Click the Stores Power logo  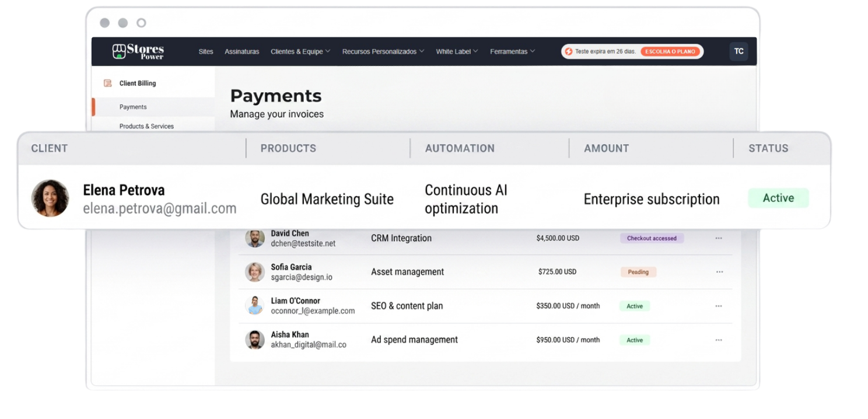(138, 51)
